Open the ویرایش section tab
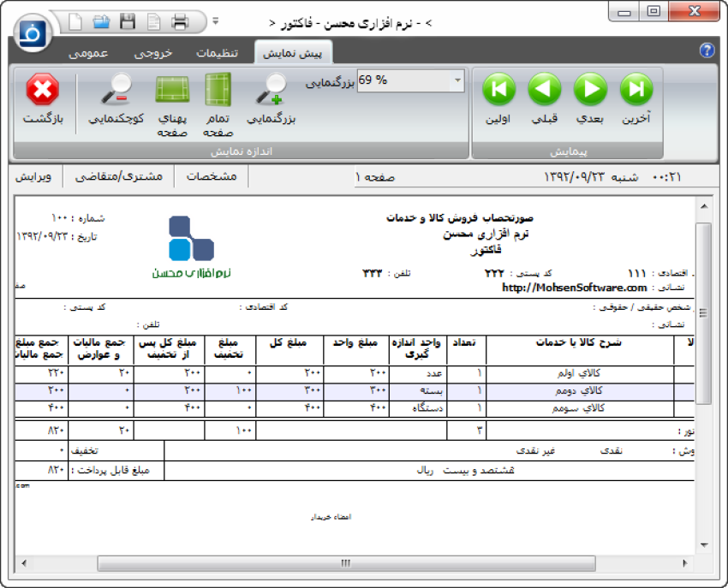This screenshot has width=728, height=588. click(x=33, y=177)
